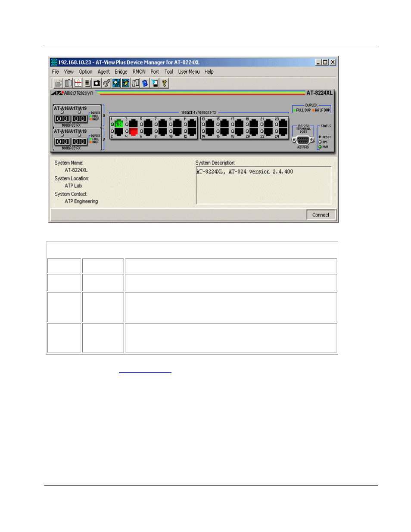Select port 24 on the switch
411x532 pixels.
tap(283, 131)
